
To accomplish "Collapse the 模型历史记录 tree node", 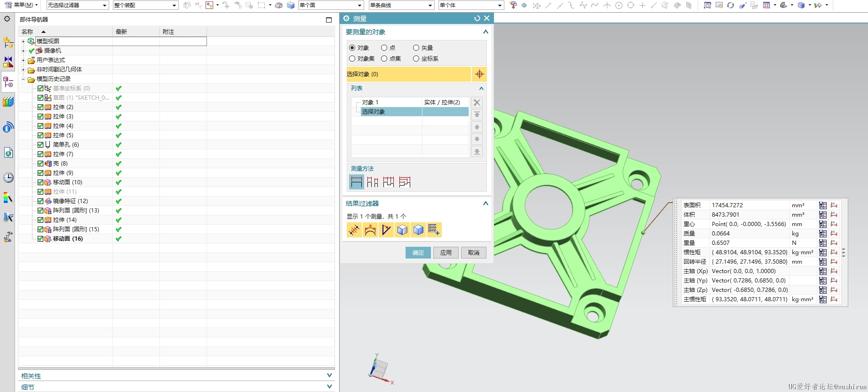I will click(x=23, y=79).
